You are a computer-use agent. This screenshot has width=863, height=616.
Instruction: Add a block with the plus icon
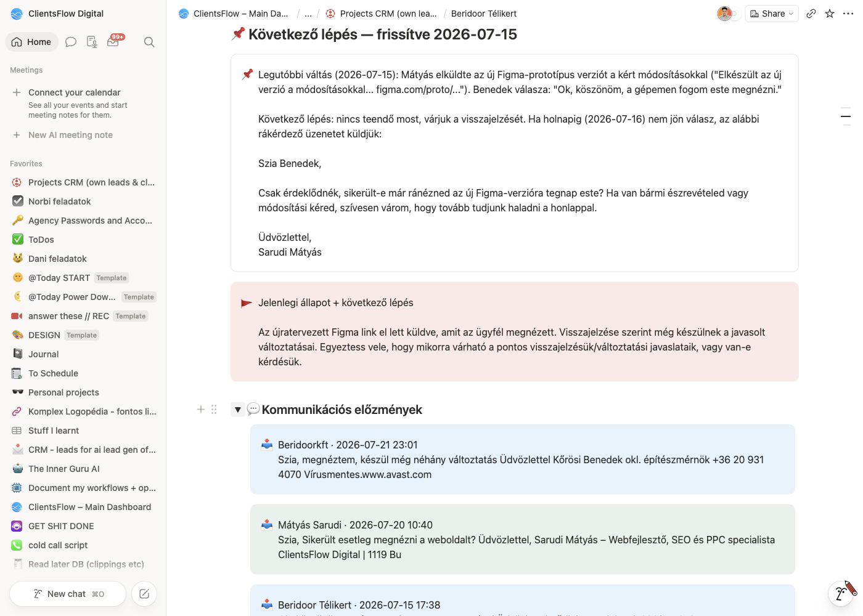(200, 410)
